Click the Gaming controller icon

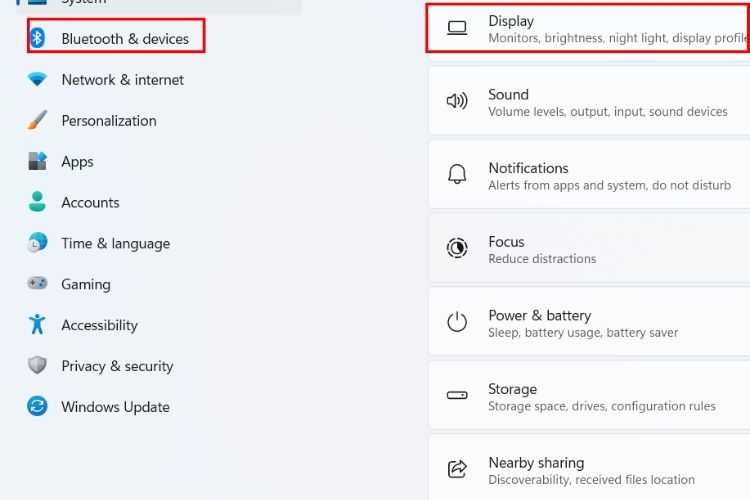point(37,284)
